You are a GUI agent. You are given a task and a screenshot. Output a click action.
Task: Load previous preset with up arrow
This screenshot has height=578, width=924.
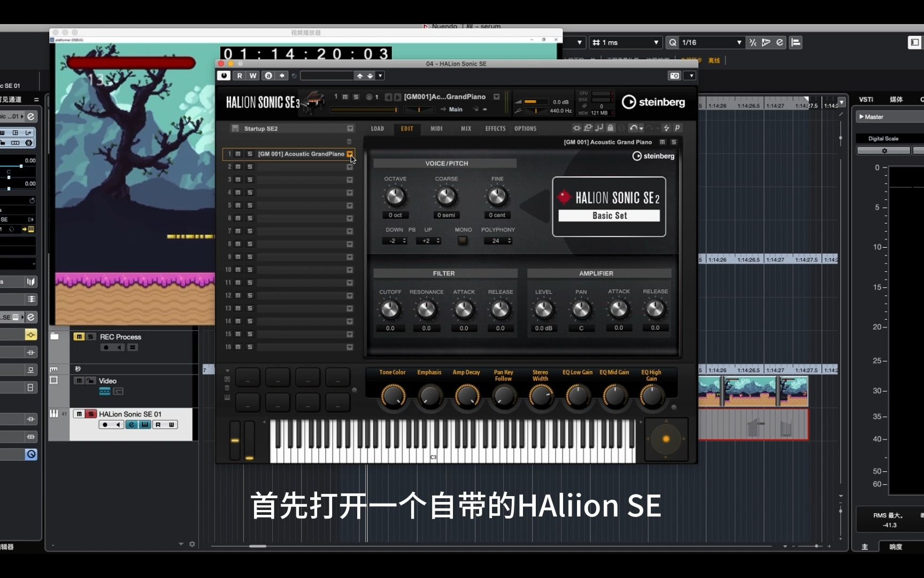click(x=360, y=76)
